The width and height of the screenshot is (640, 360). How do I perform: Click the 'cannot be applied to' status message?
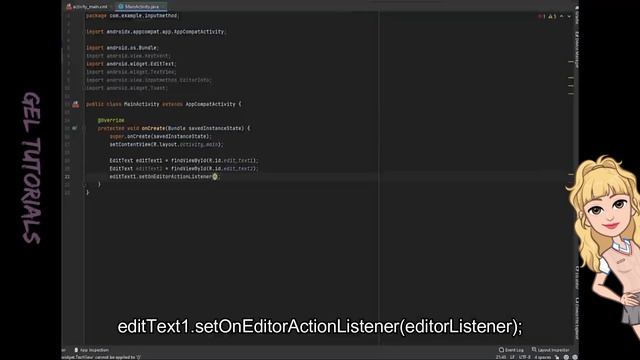102,358
